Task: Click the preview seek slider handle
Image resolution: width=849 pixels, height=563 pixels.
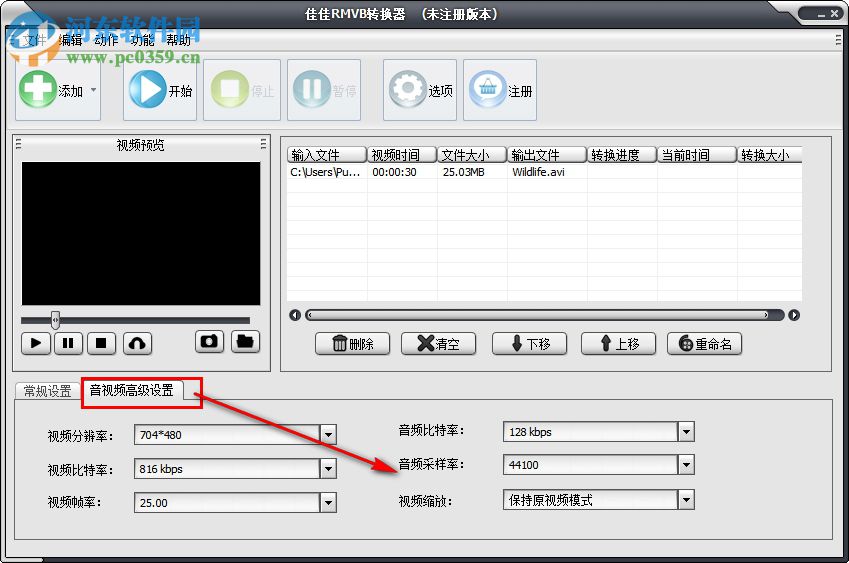Action: pyautogui.click(x=55, y=320)
